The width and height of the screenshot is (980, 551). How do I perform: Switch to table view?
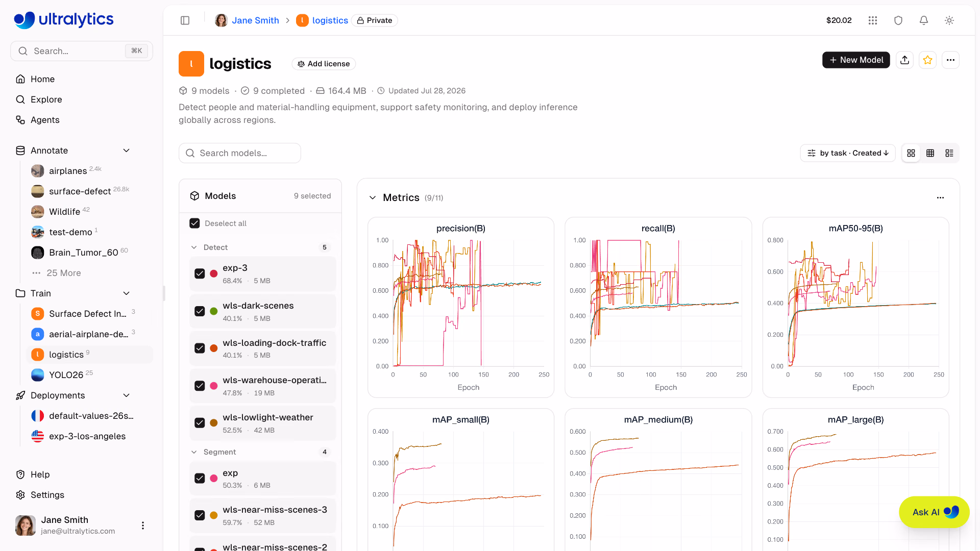click(x=930, y=153)
